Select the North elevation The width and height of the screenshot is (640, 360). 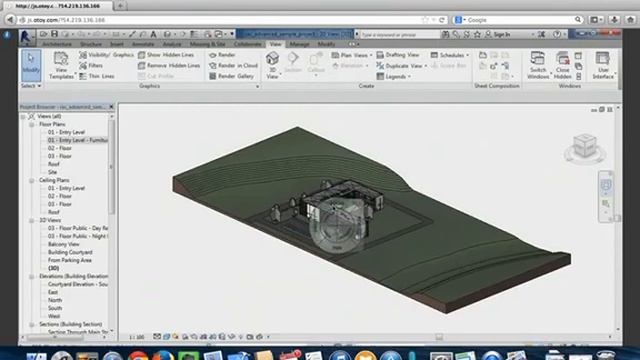[x=55, y=300]
